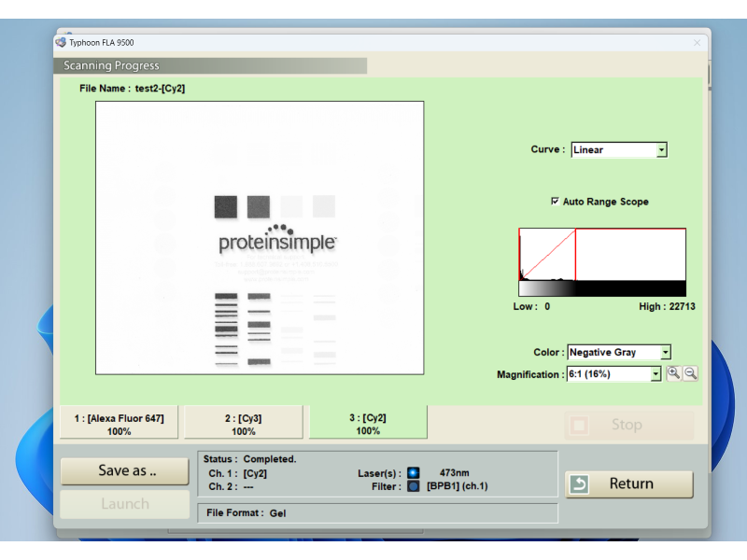The height and width of the screenshot is (560, 747).
Task: Toggle the Auto Range Scope checkbox
Action: (x=555, y=201)
